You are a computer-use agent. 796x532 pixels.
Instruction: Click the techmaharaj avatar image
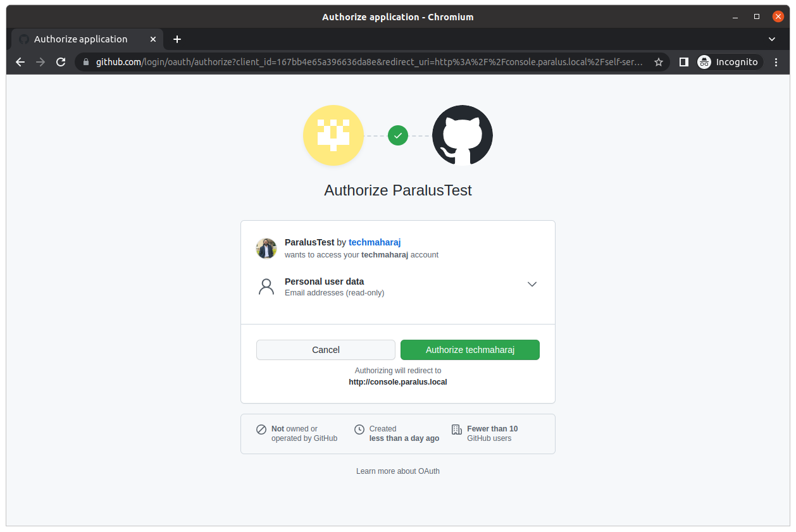(266, 249)
